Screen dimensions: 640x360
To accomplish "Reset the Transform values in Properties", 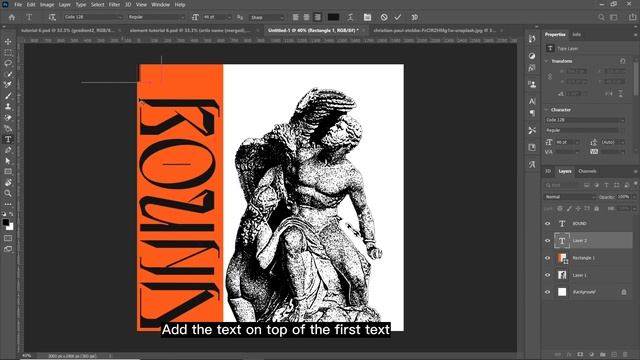I will click(622, 61).
